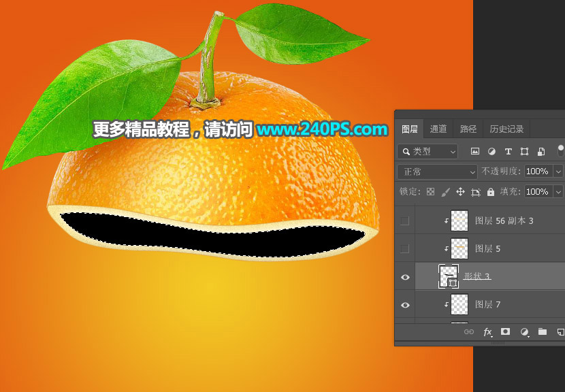
Task: Click the 不透明度 label
Action: pyautogui.click(x=501, y=171)
